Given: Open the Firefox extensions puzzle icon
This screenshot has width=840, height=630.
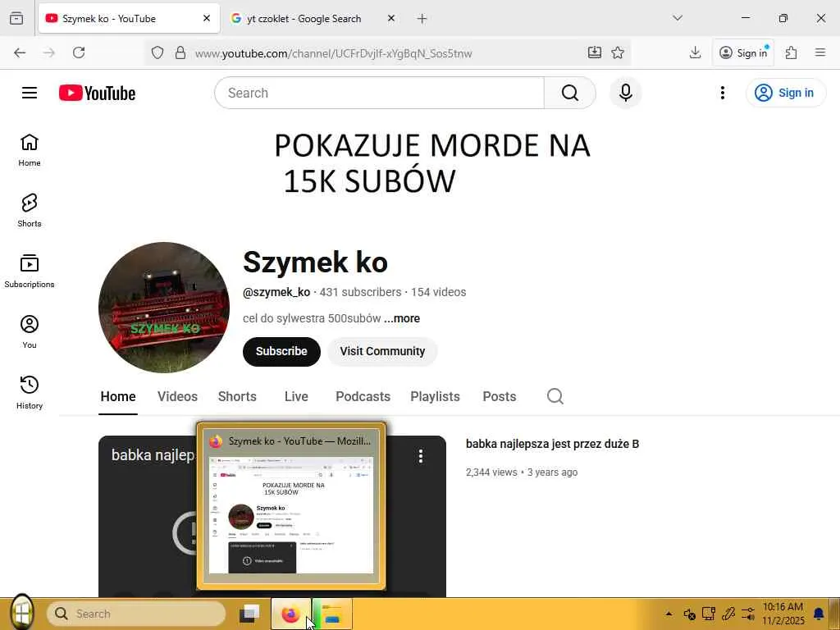Looking at the screenshot, I should click(x=791, y=52).
